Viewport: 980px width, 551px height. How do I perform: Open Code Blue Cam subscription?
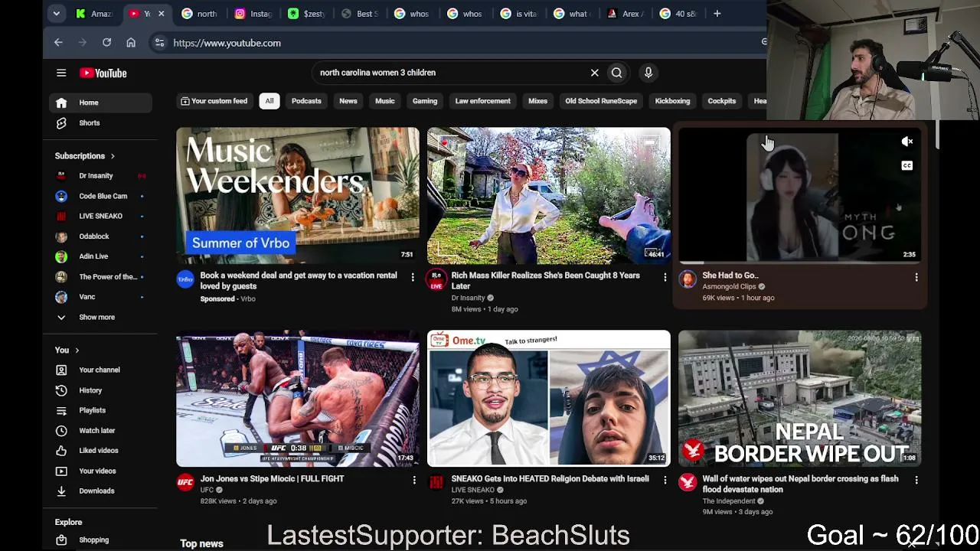[100, 196]
